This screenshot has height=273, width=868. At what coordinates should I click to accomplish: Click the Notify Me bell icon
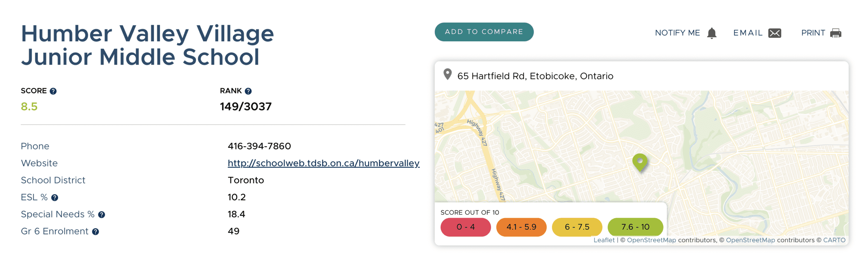[x=711, y=33]
